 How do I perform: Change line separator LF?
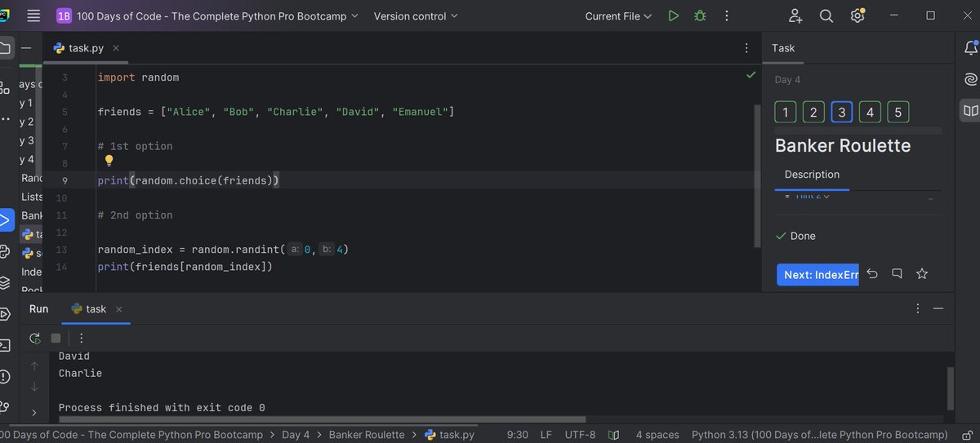click(x=546, y=435)
